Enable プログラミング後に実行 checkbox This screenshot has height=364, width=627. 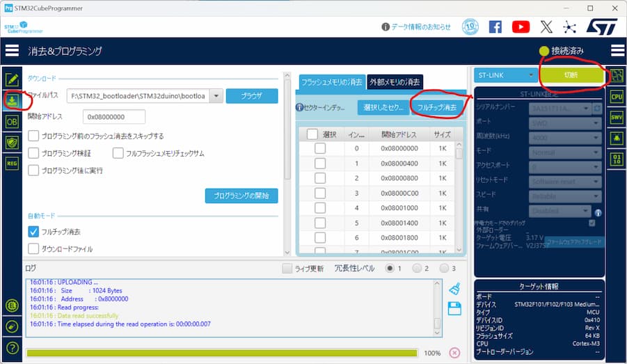point(33,170)
